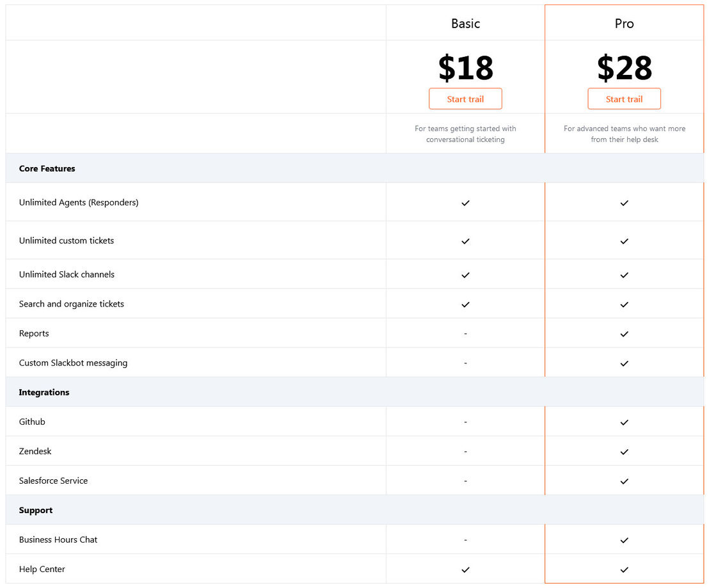Click Pro checkmark for Unlimited Slack channels
Image resolution: width=709 pixels, height=588 pixels.
click(624, 274)
